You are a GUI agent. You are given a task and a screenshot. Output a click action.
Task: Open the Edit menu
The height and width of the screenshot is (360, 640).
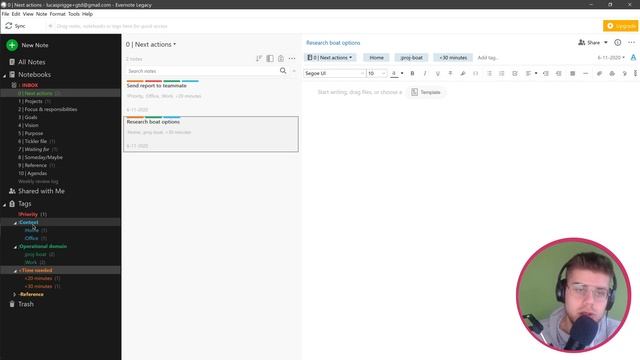coord(16,14)
